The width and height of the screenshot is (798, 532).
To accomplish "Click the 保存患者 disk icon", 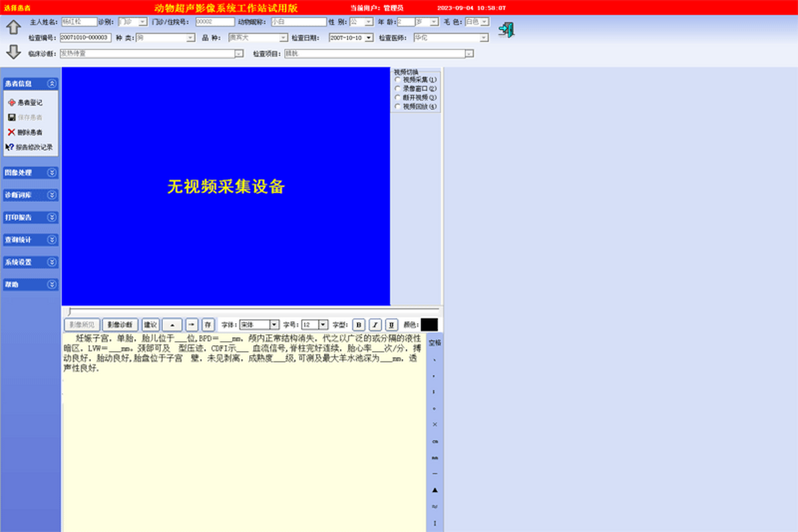I will click(11, 117).
